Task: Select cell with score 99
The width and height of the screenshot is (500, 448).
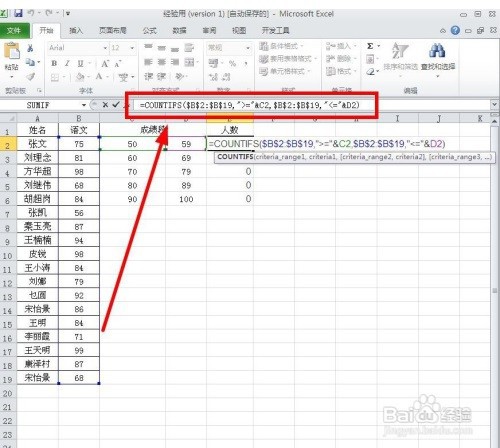Action: (x=79, y=350)
